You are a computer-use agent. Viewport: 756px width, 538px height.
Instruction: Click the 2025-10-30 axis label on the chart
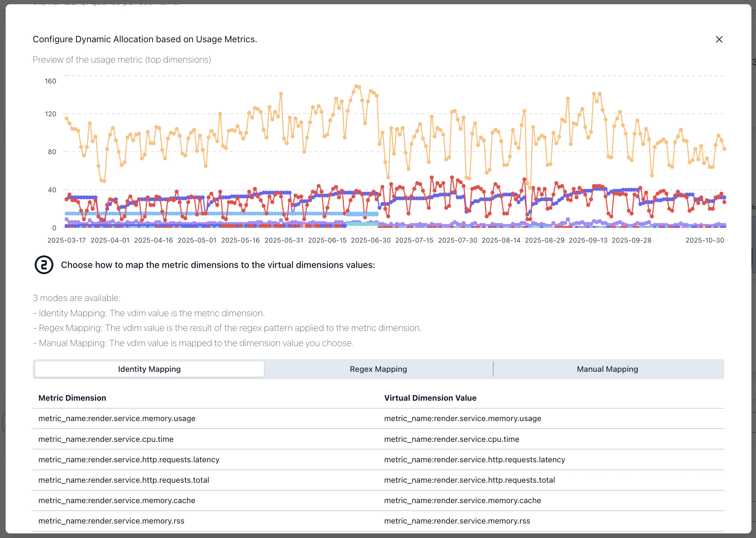tap(705, 240)
